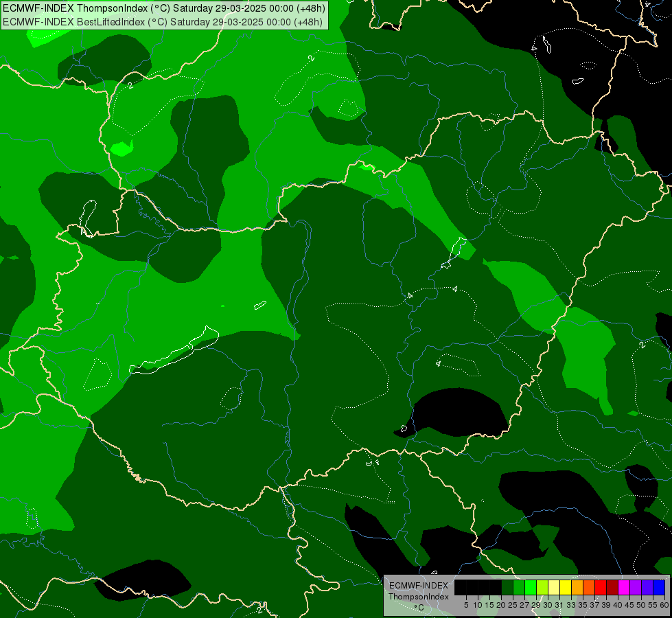Click the BestLiftedIndex title line at top
672x618 pixels.
(163, 22)
